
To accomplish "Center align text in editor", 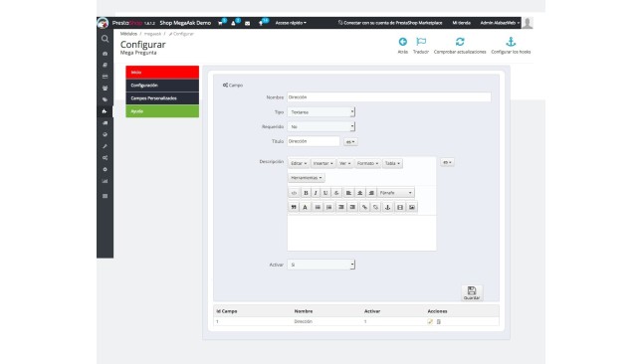I will [360, 193].
